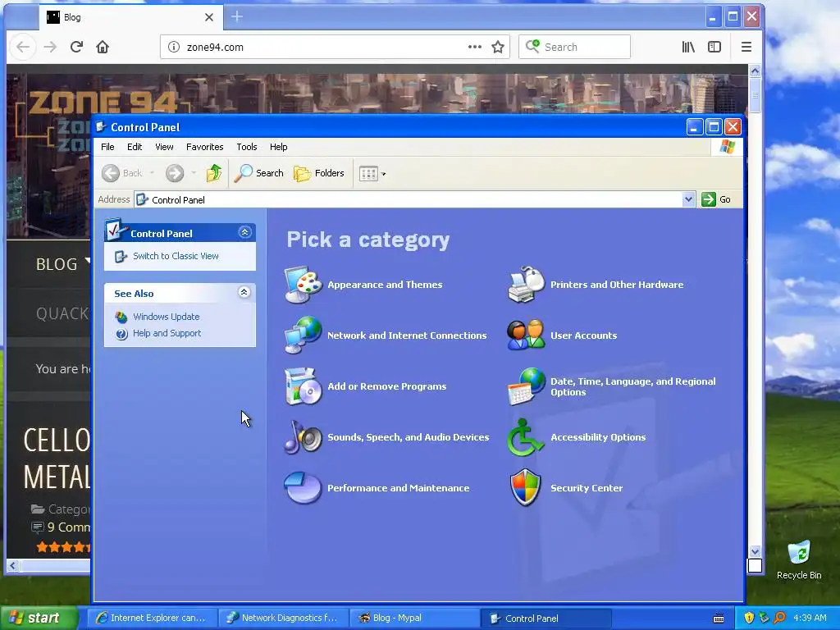This screenshot has width=840, height=630.
Task: Open Date, Time, Language, Regional icon
Action: 526,386
